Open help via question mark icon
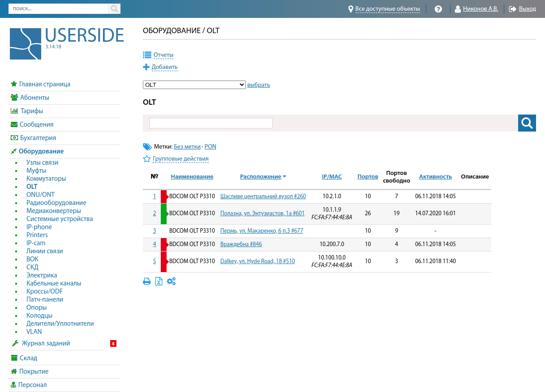545x392 pixels. click(438, 9)
